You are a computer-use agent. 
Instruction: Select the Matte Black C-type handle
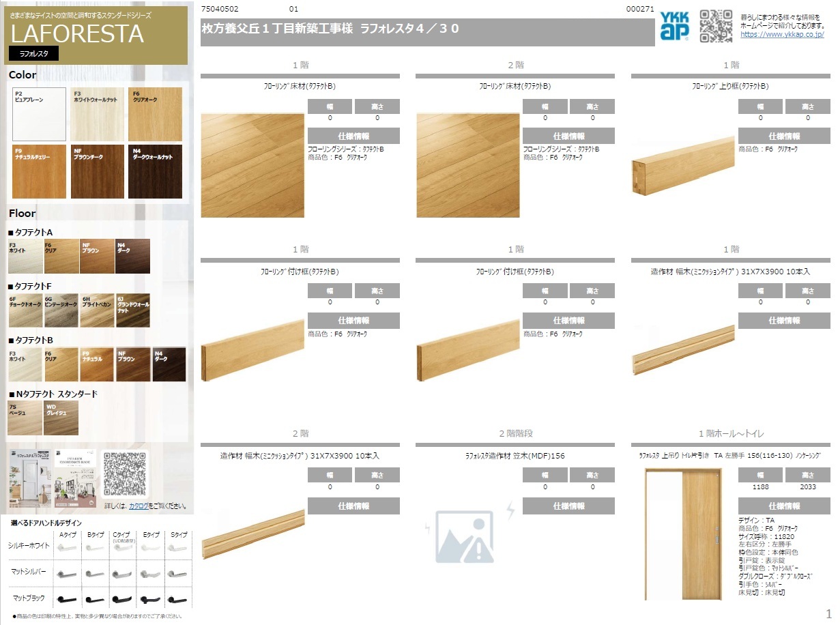[121, 600]
